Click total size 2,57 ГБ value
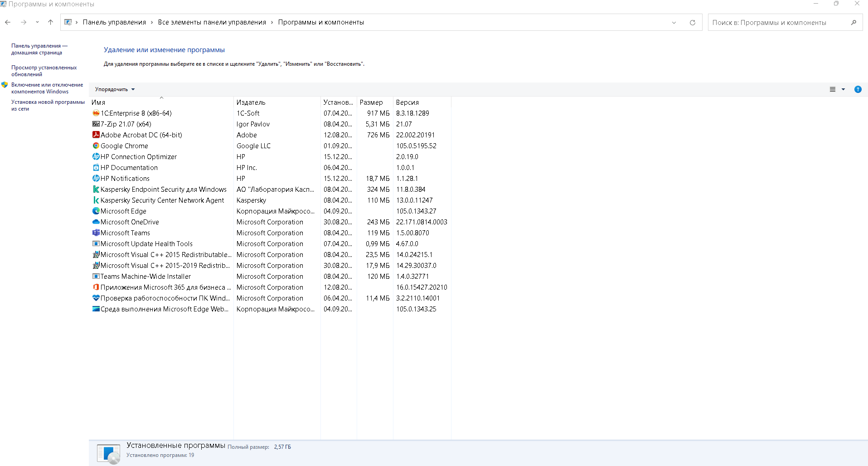Image resolution: width=868 pixels, height=466 pixels. point(282,447)
